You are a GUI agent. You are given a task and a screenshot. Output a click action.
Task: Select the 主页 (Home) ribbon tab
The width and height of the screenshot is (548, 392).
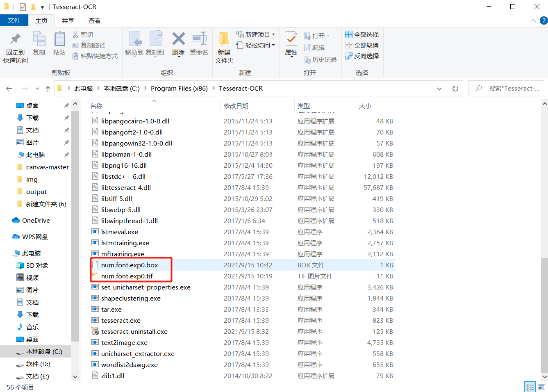(41, 21)
